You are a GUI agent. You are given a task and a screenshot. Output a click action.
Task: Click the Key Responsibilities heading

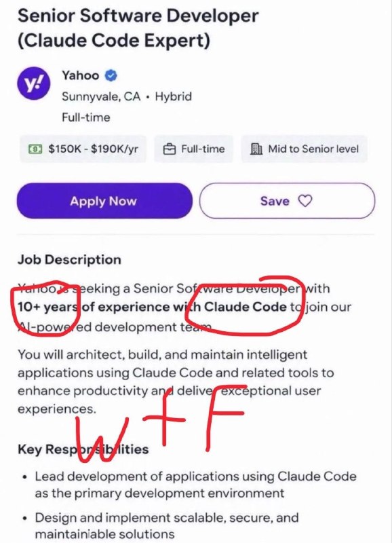83,449
